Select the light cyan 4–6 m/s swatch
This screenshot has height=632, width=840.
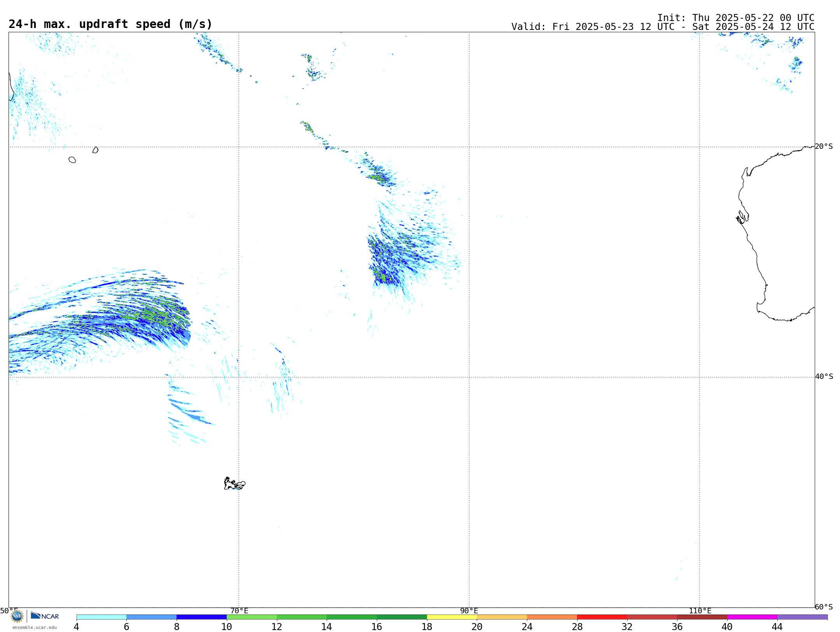101,617
